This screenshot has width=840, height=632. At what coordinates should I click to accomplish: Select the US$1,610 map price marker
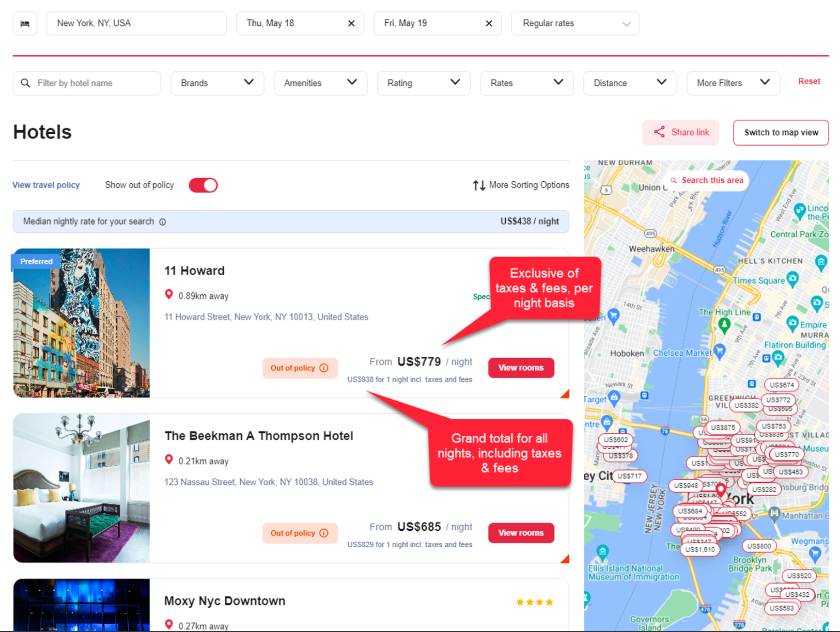[x=700, y=549]
